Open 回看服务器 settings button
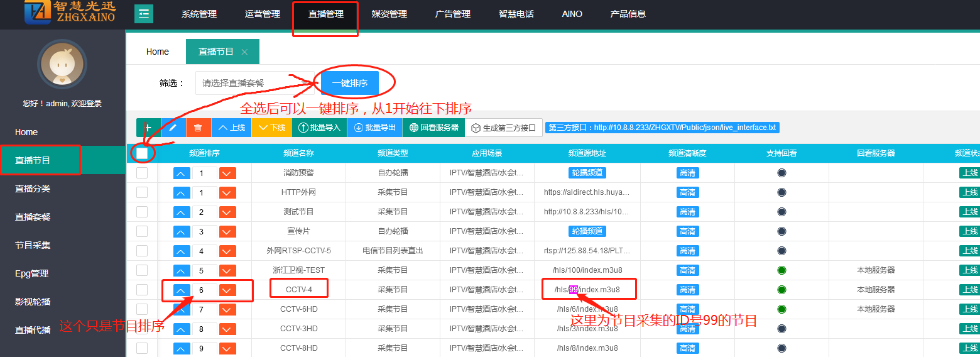Viewport: 980px width, 357px height. 433,128
